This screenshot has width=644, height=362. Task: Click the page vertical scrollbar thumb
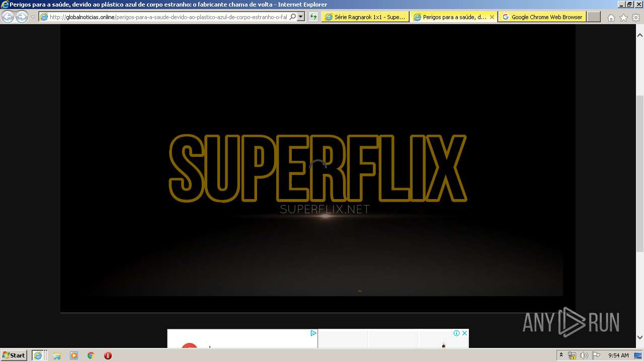pos(640,173)
